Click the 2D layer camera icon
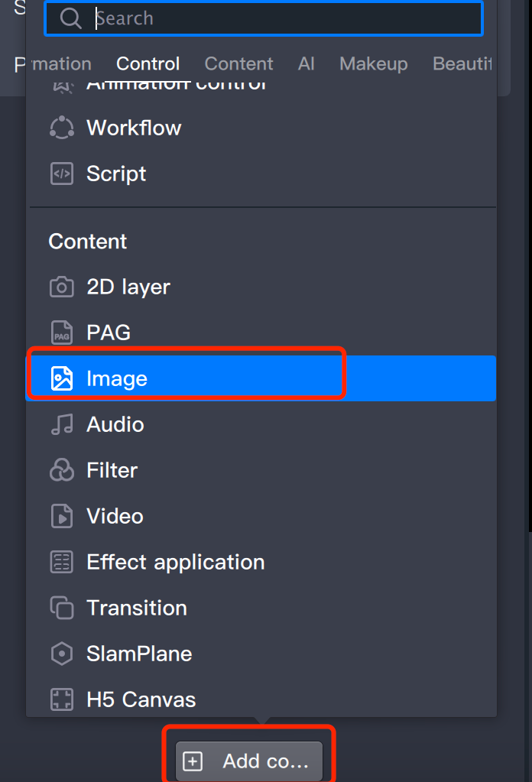The image size is (532, 782). coord(61,287)
